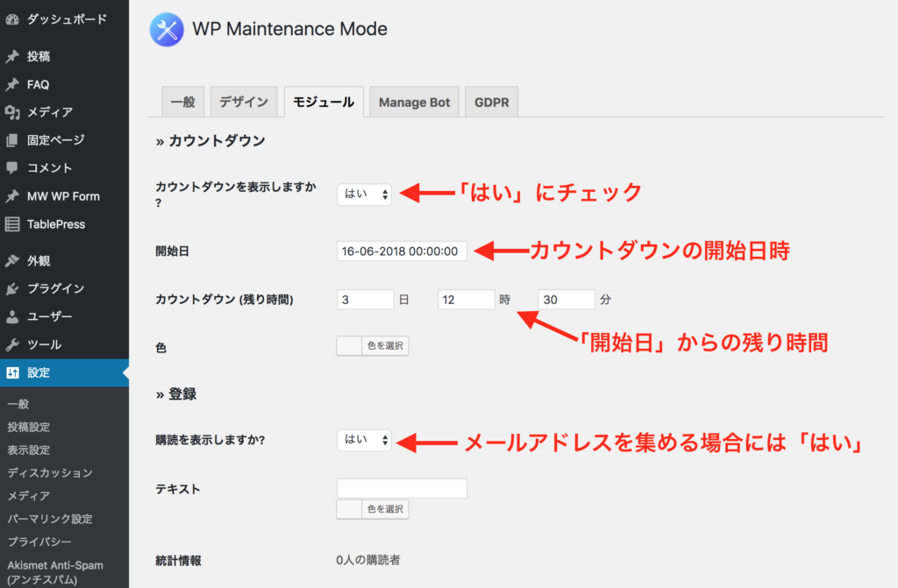Image resolution: width=898 pixels, height=588 pixels.
Task: Open the countdown display はい dropdown
Action: [x=364, y=195]
